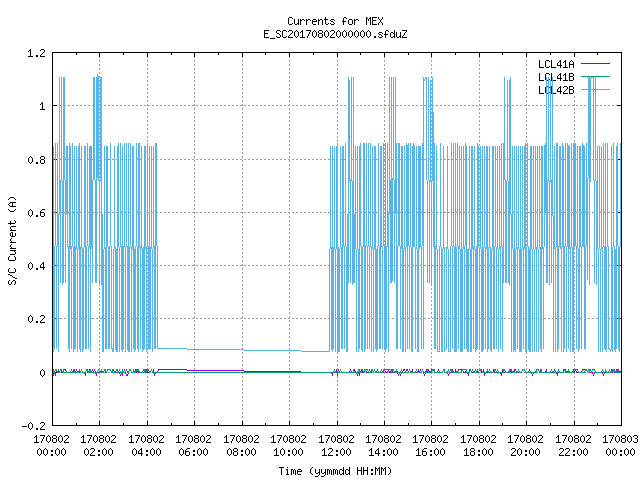Click the flat LCL42B line near 08:00
Viewport: 640px width, 480px height.
tap(242, 350)
